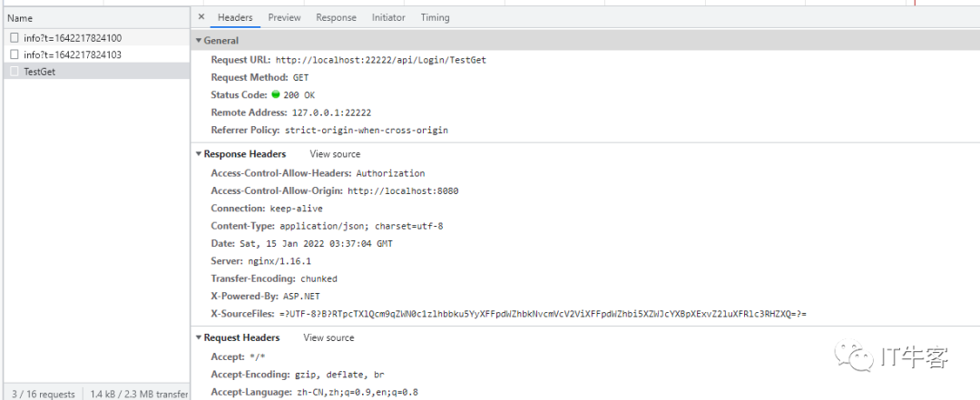980x400 pixels.
Task: Select the Transfer-Encoding chunked value
Action: click(318, 278)
